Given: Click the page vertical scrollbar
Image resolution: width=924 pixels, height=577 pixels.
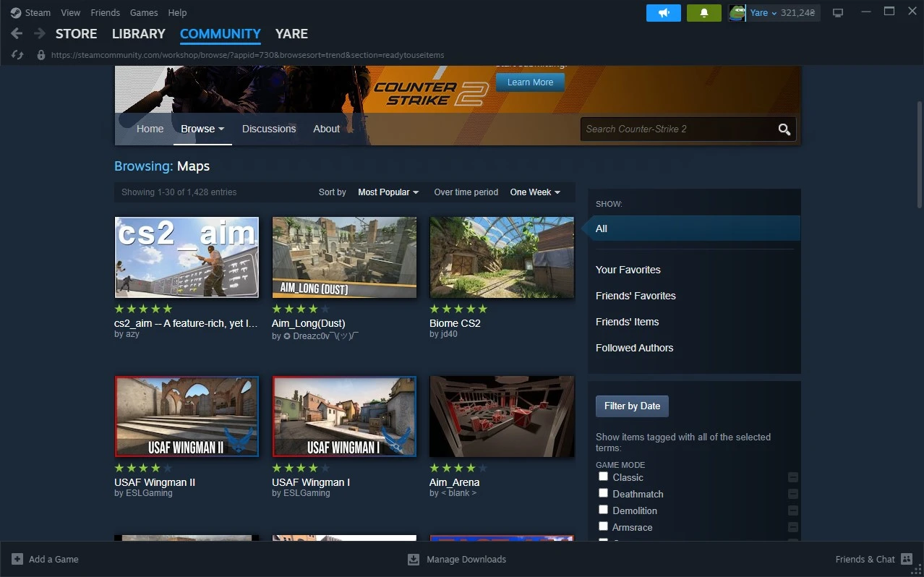Looking at the screenshot, I should (x=919, y=155).
